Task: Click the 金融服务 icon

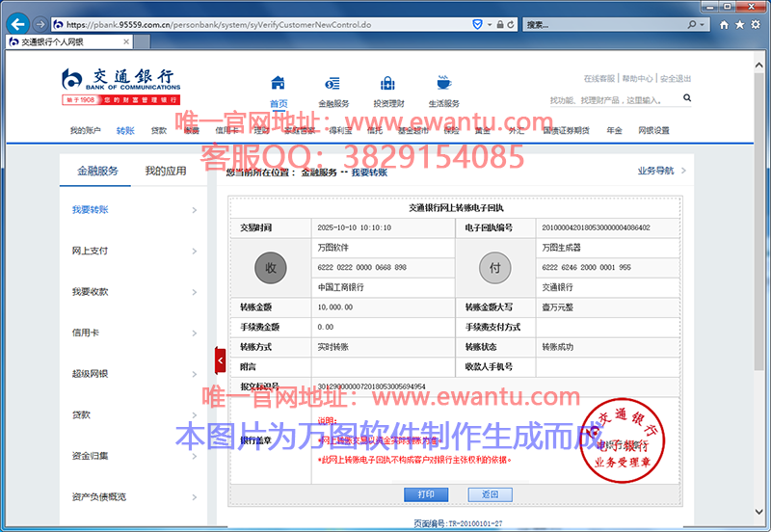Action: [332, 83]
